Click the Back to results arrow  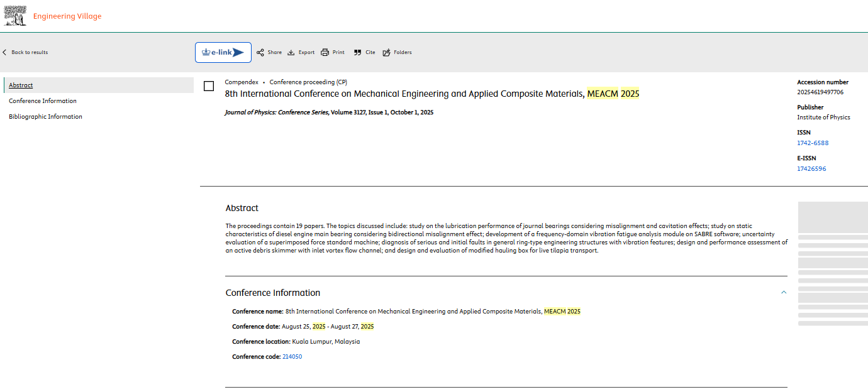point(5,53)
